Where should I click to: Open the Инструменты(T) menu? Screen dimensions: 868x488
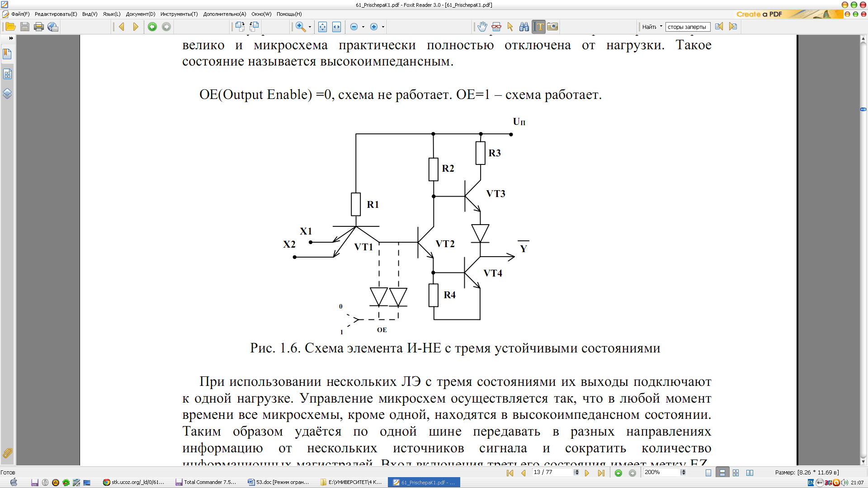(179, 14)
